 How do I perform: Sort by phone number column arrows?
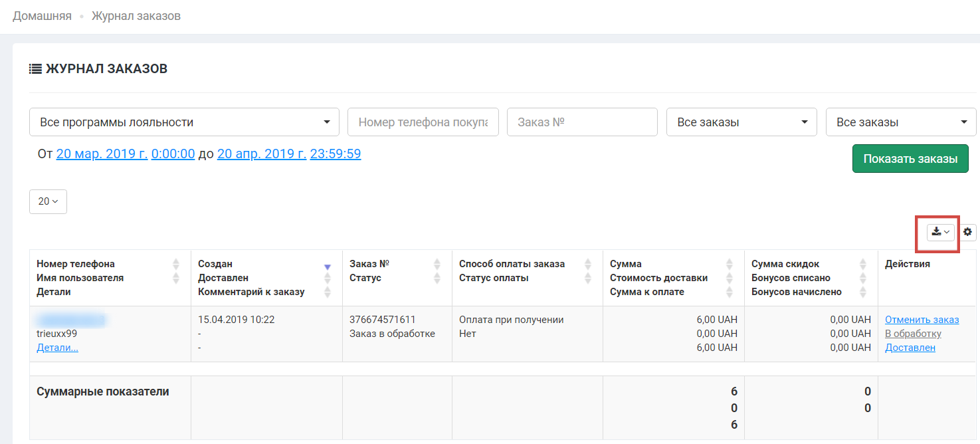tap(176, 264)
